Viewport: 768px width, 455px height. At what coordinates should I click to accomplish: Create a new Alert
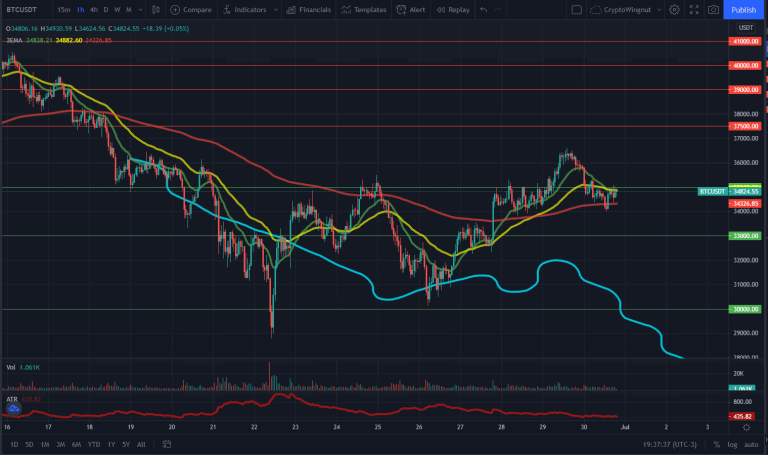coord(410,9)
